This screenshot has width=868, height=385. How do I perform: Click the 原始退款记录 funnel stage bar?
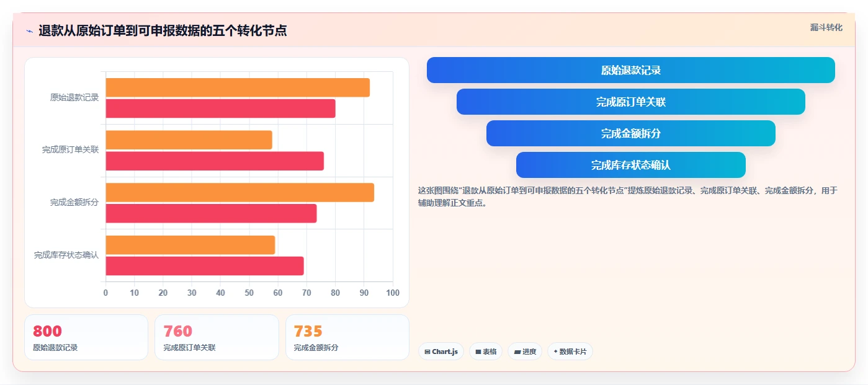(x=630, y=70)
